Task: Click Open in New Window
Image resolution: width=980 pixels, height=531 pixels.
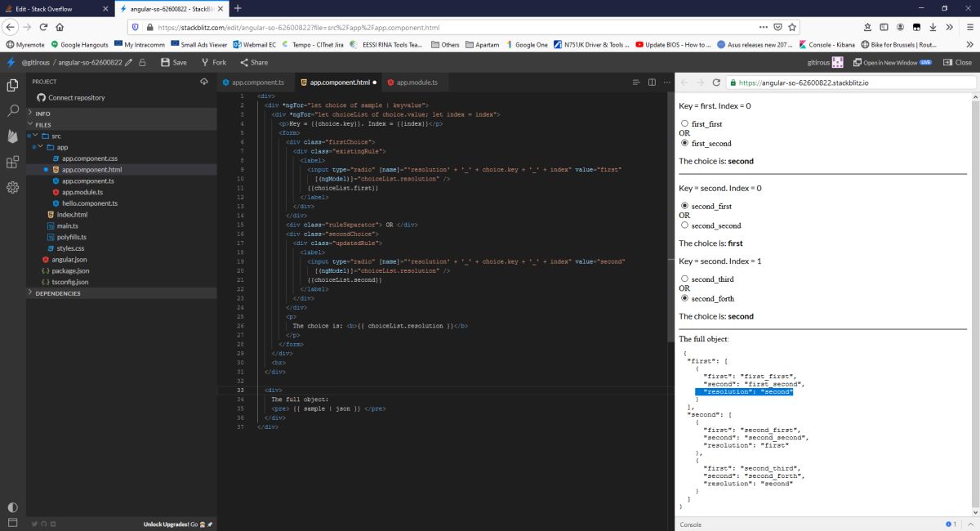Action: [892, 62]
